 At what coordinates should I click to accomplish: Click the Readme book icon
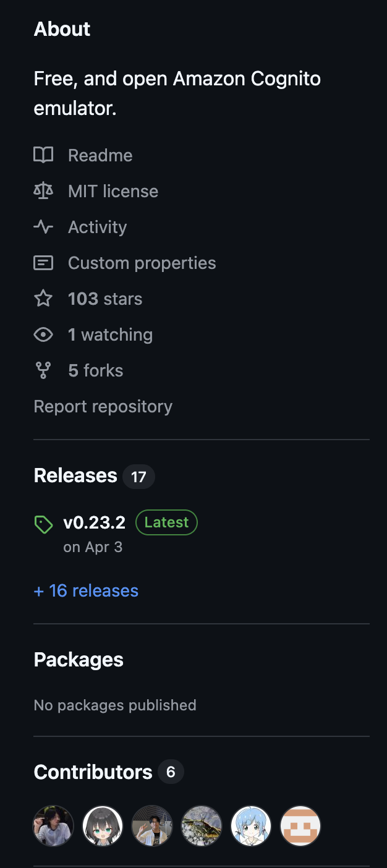pyautogui.click(x=43, y=155)
